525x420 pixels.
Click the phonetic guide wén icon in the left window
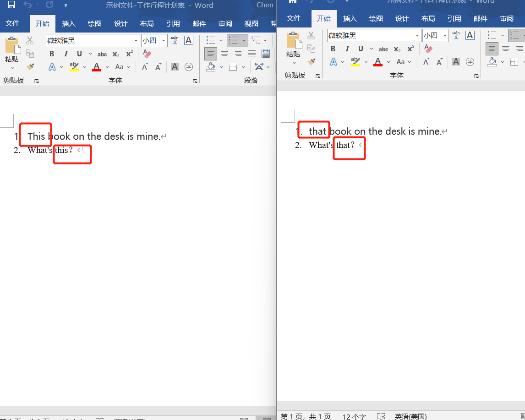click(175, 40)
